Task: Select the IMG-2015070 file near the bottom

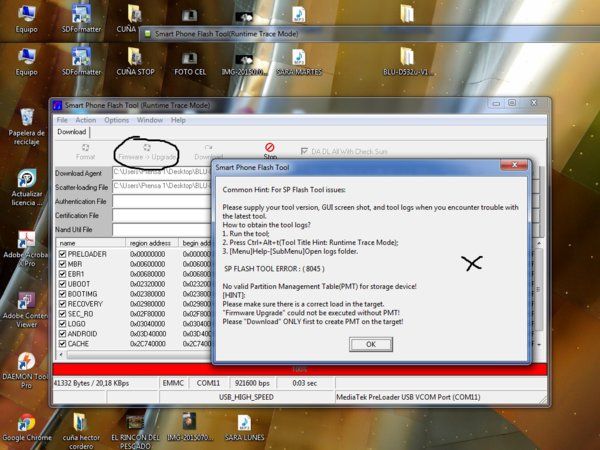Action: pyautogui.click(x=190, y=427)
